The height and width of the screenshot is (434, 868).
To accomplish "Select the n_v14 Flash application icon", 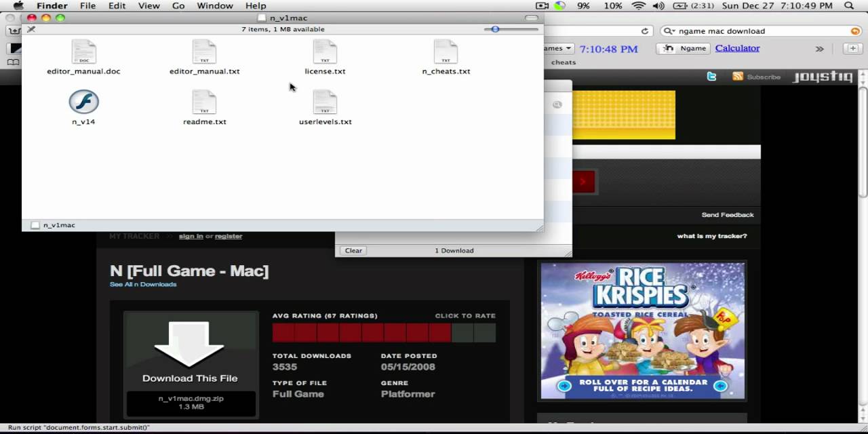I will tap(84, 102).
